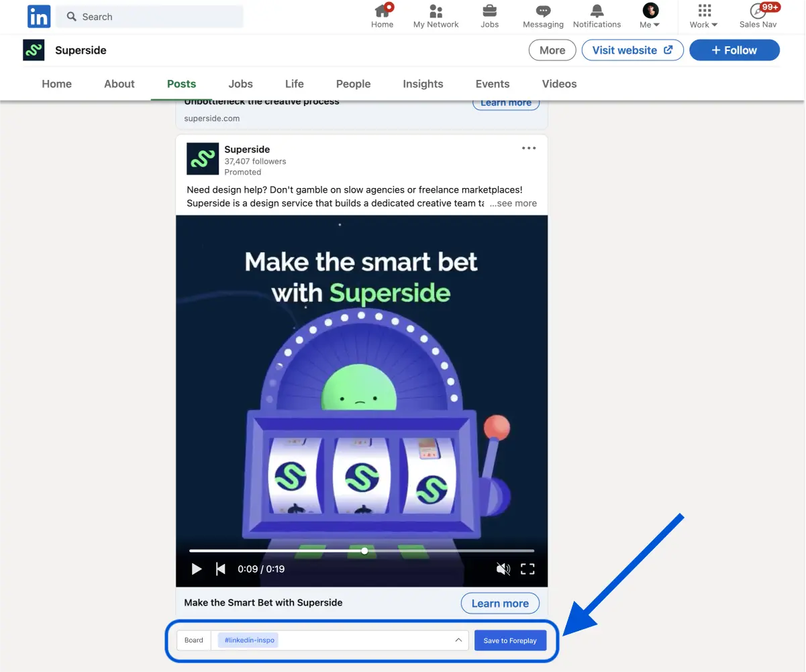Toggle fullscreen on the video

coord(528,569)
